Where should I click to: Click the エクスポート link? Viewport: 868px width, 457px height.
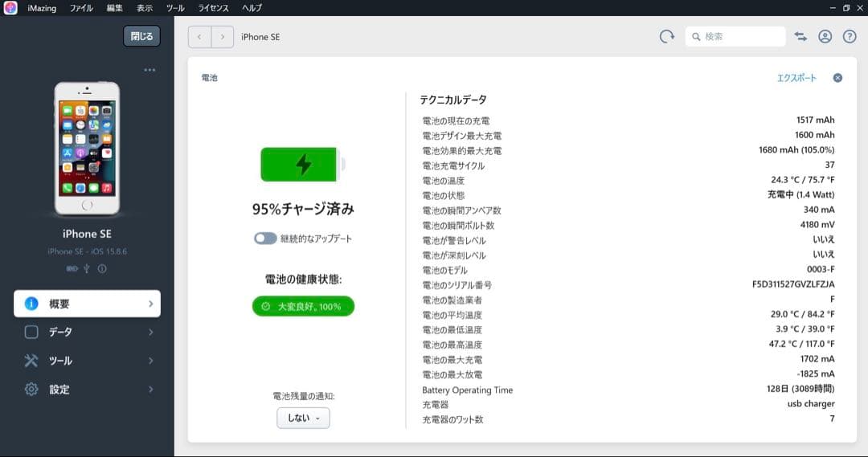[x=796, y=78]
